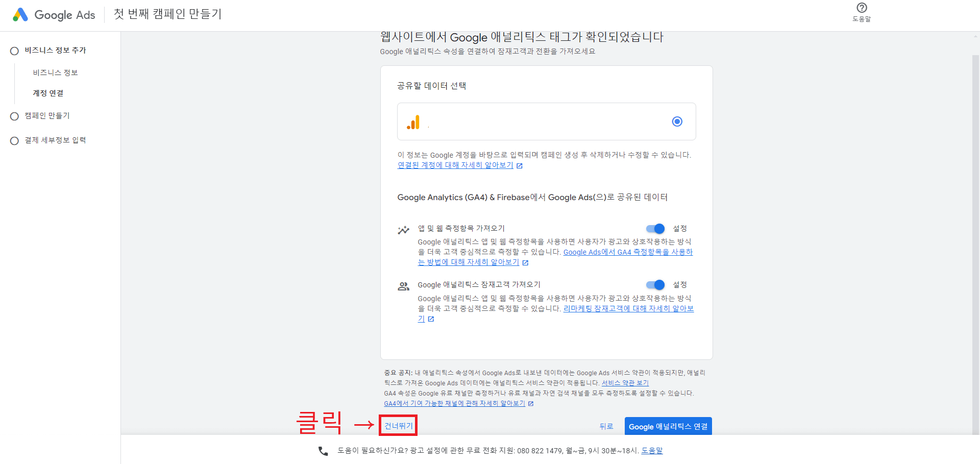The image size is (980, 464).
Task: Open the 연결된 계정에 대해 자세히 알아보기 link
Action: click(x=456, y=165)
